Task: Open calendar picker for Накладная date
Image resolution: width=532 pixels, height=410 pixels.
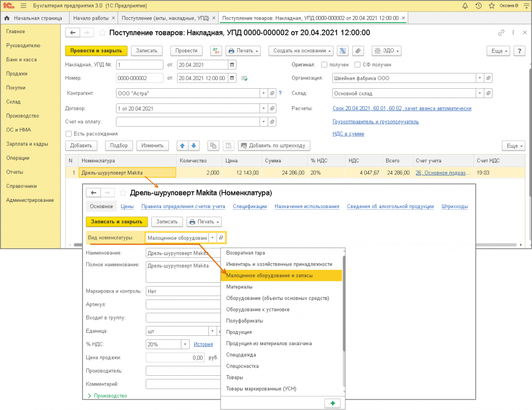Action: click(x=232, y=65)
